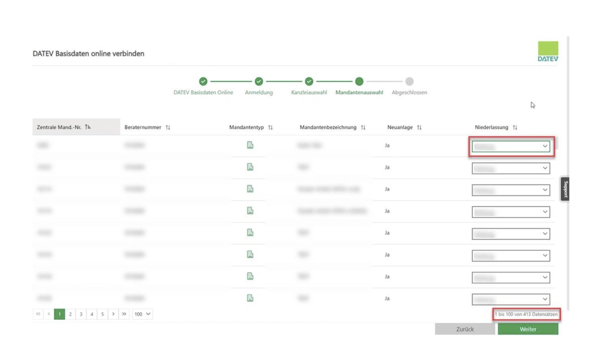Image resolution: width=591 pixels, height=364 pixels.
Task: Select the Kanzleiauswahl step
Action: click(309, 82)
